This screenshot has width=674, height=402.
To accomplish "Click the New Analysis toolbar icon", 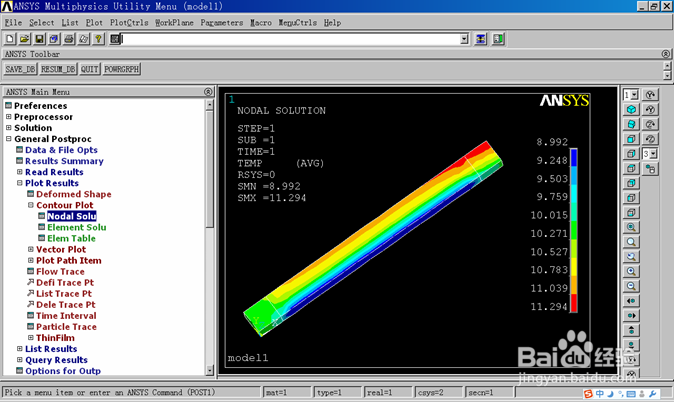I will [x=9, y=39].
